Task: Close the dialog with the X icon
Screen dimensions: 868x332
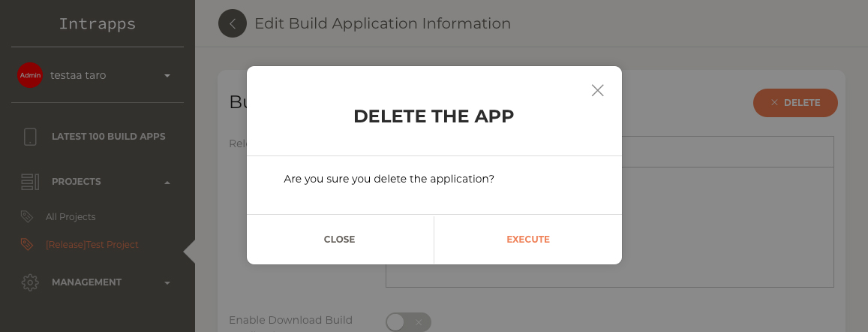Action: pos(597,90)
